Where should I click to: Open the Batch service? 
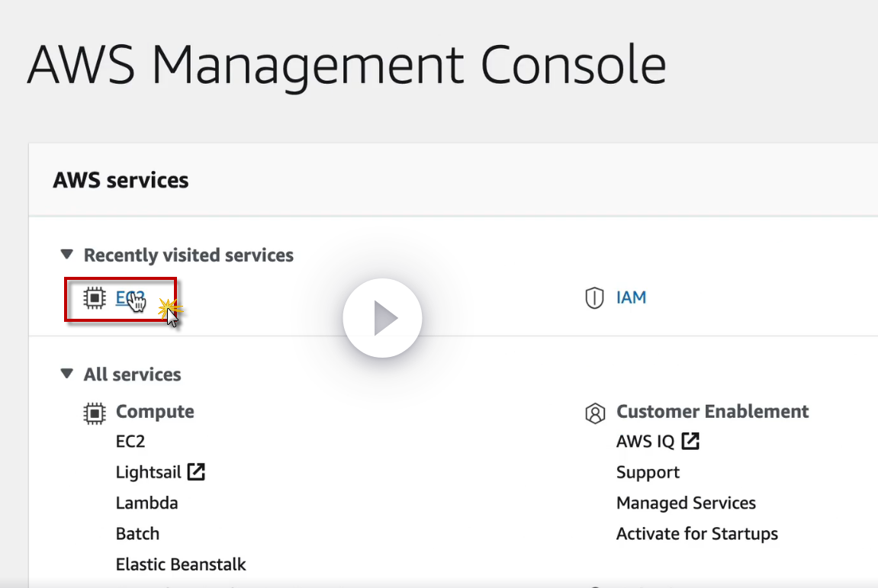click(x=137, y=534)
